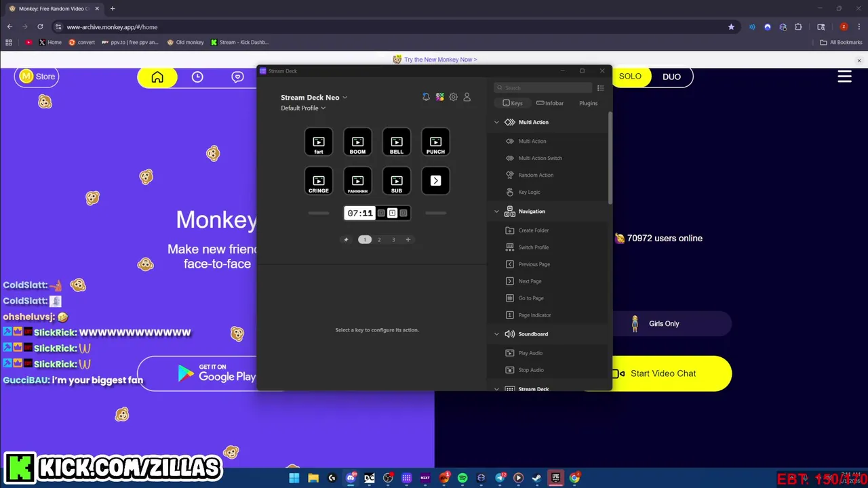Open Monkey hamburger menu
868x488 pixels.
pyautogui.click(x=844, y=77)
